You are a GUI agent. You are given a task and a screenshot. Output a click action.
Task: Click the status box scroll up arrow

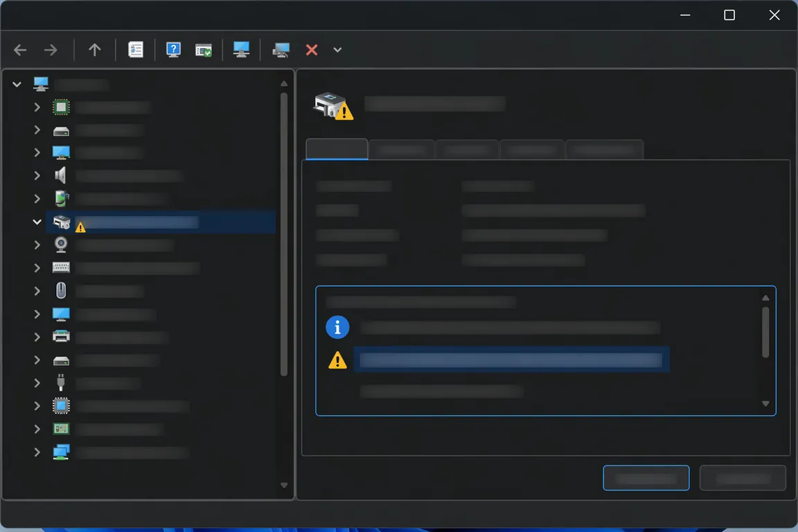pos(765,298)
